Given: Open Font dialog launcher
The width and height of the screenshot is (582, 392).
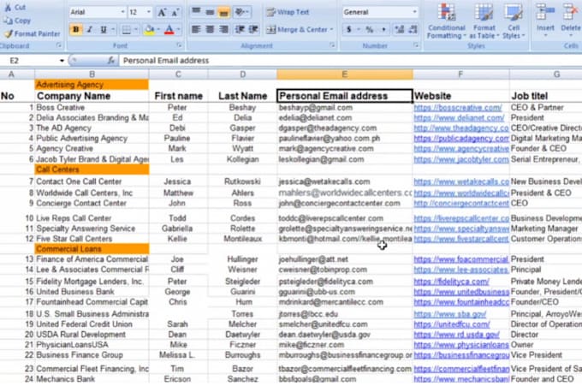Looking at the screenshot, I should point(179,45).
